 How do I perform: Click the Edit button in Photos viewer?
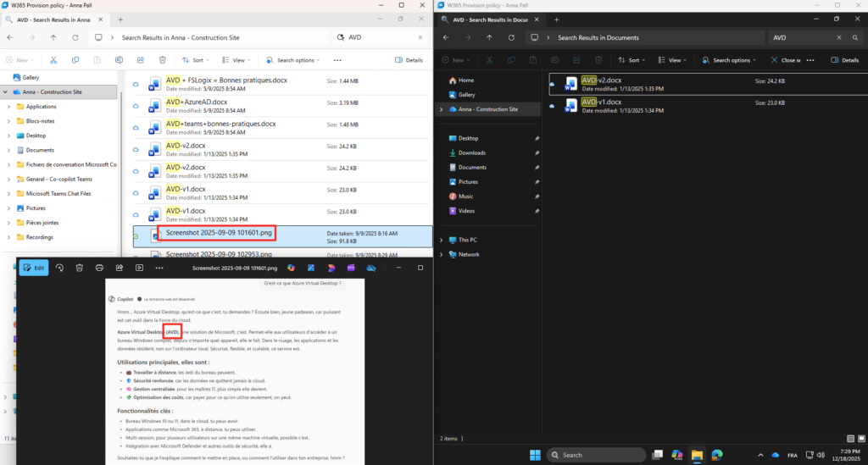pos(34,267)
